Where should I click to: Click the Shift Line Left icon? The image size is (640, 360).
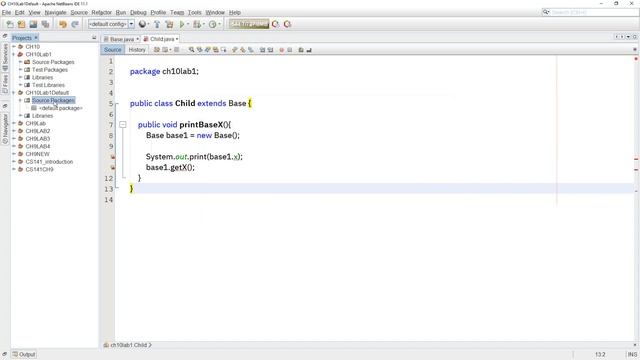pos(262,50)
